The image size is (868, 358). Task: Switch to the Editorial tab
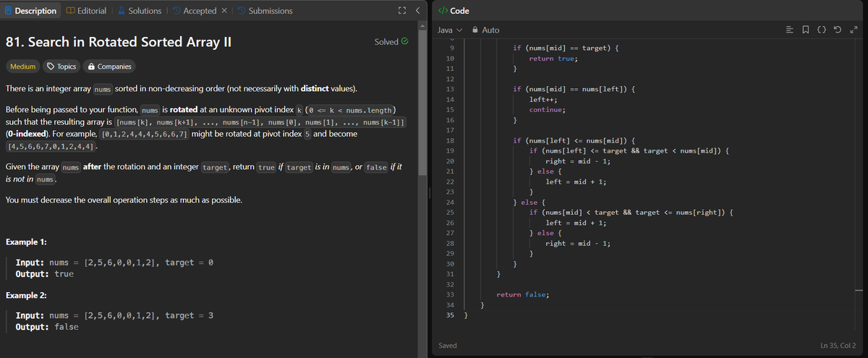[86, 10]
